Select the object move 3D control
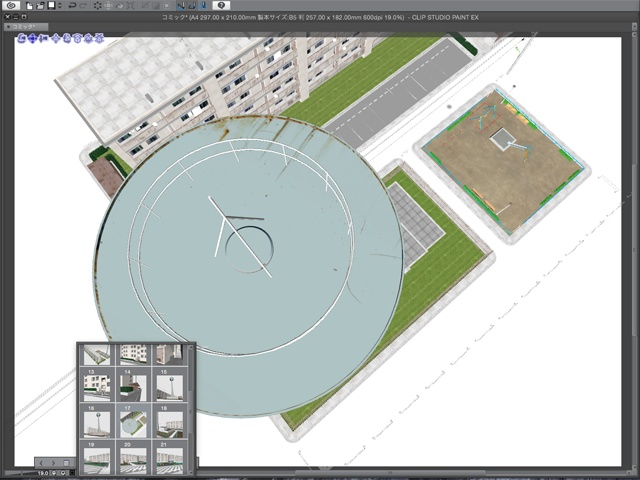640x480 pixels. pos(56,39)
